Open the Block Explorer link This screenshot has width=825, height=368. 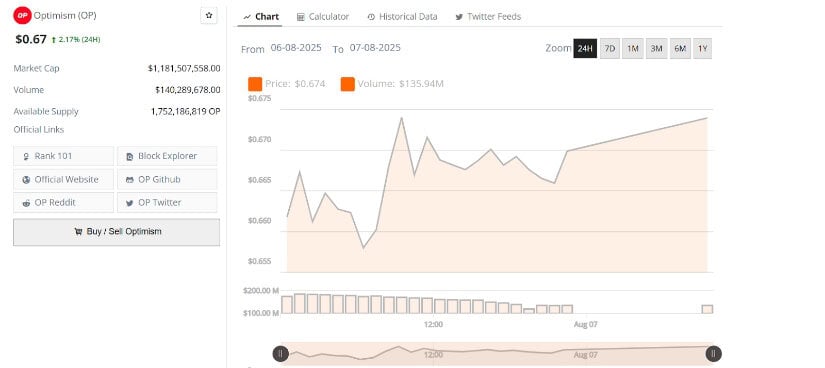(167, 156)
